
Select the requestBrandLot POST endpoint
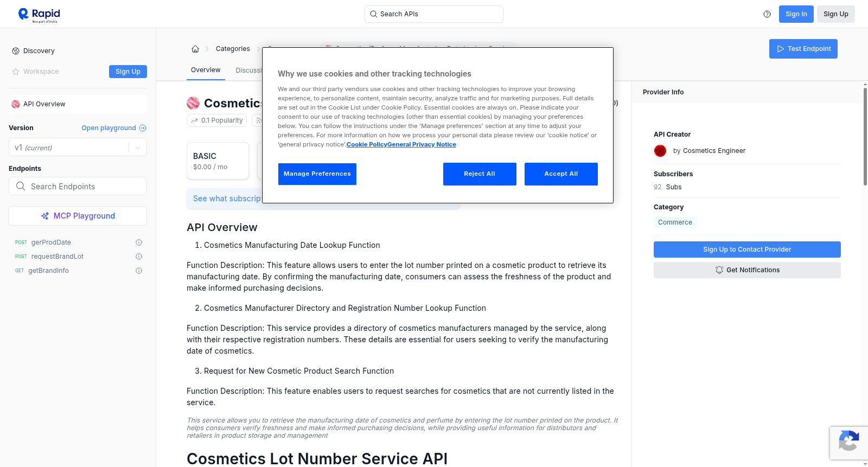click(x=58, y=257)
